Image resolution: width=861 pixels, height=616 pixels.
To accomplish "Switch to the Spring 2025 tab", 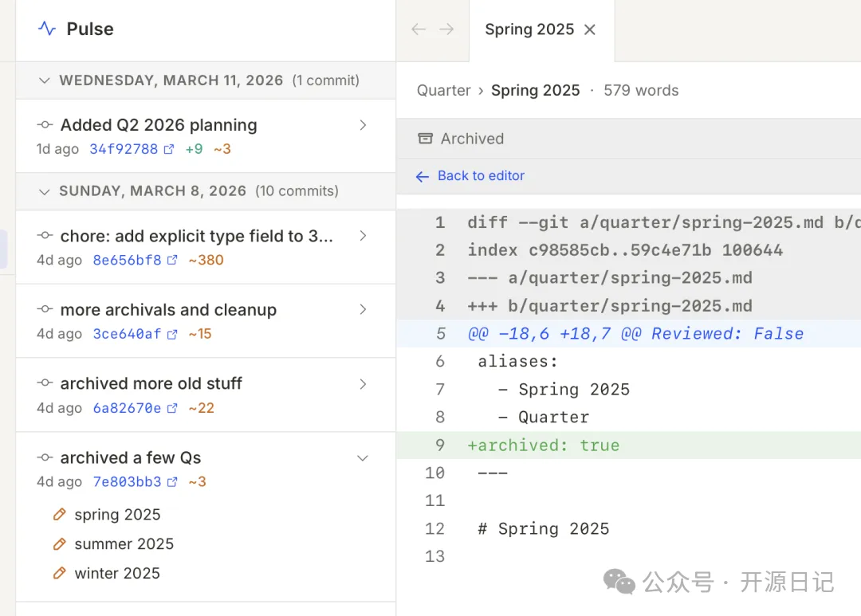I will click(529, 29).
